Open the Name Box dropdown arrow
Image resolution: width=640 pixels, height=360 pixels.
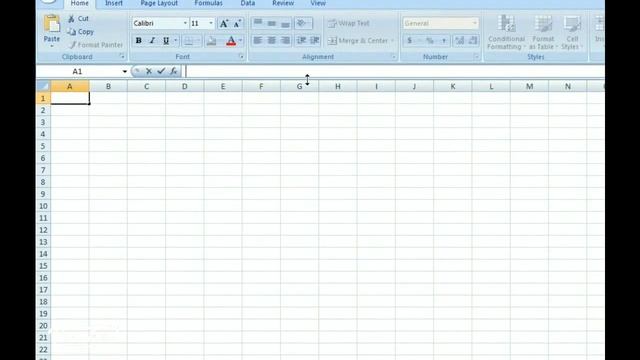click(x=124, y=71)
